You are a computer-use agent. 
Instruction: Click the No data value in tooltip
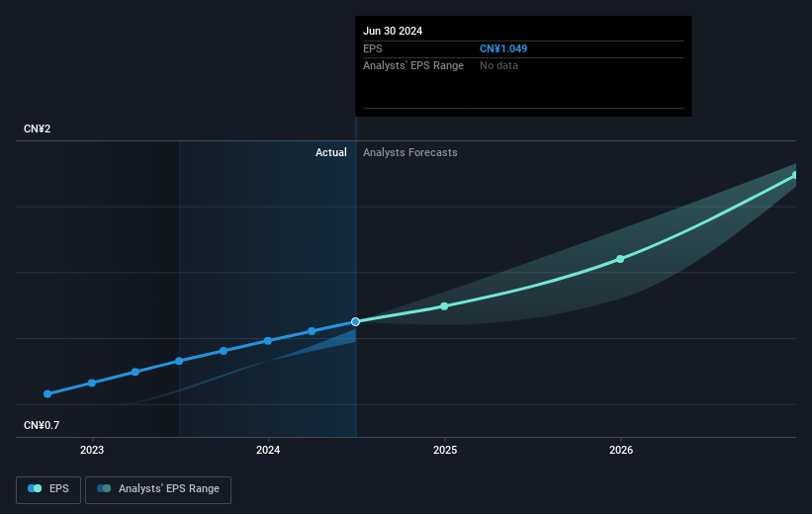pyautogui.click(x=498, y=66)
